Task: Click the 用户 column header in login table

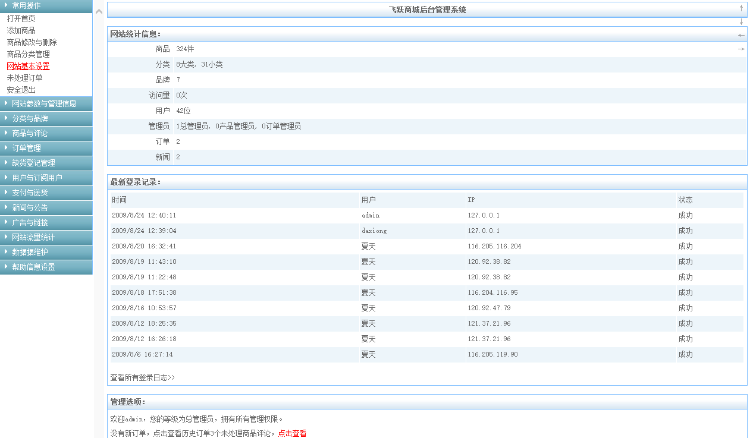Action: (368, 200)
